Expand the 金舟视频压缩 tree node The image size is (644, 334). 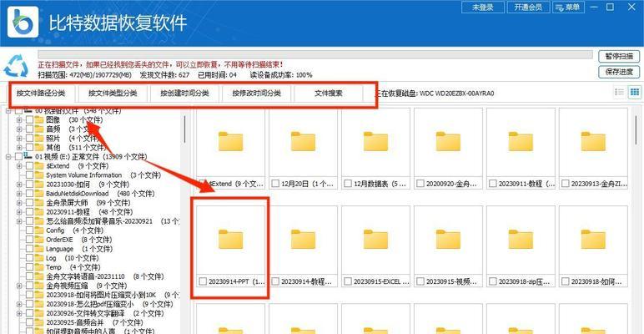tap(19, 286)
